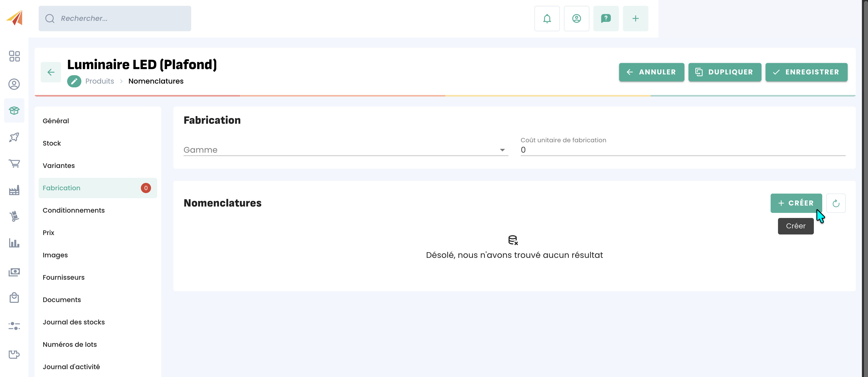The width and height of the screenshot is (868, 377).
Task: Click the back arrow beside product title
Action: [51, 72]
